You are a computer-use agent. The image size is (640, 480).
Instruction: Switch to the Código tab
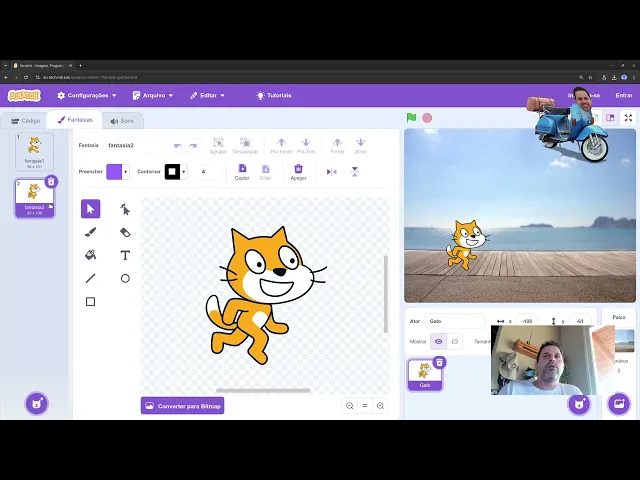(25, 121)
